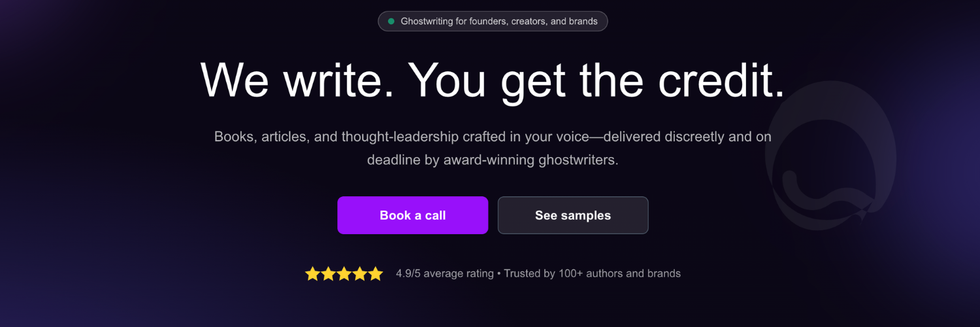This screenshot has height=327, width=980.
Task: Select the middle star of the rating
Action: [344, 274]
